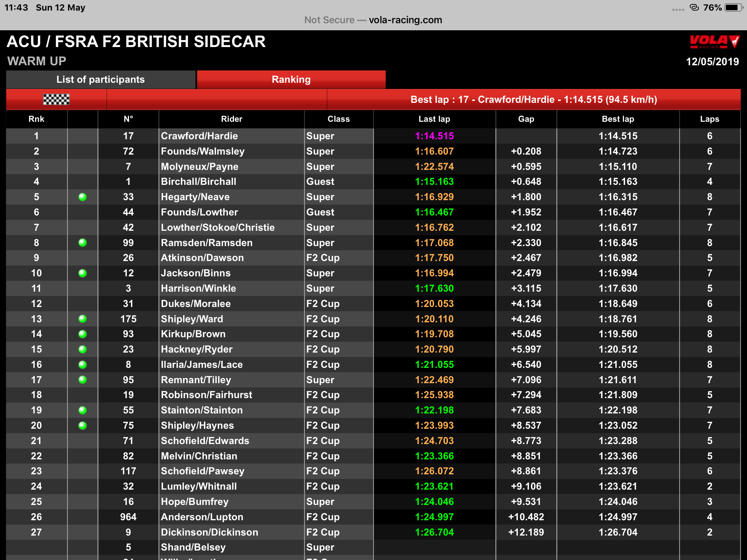Click best lap time 1:15.110

(x=618, y=167)
